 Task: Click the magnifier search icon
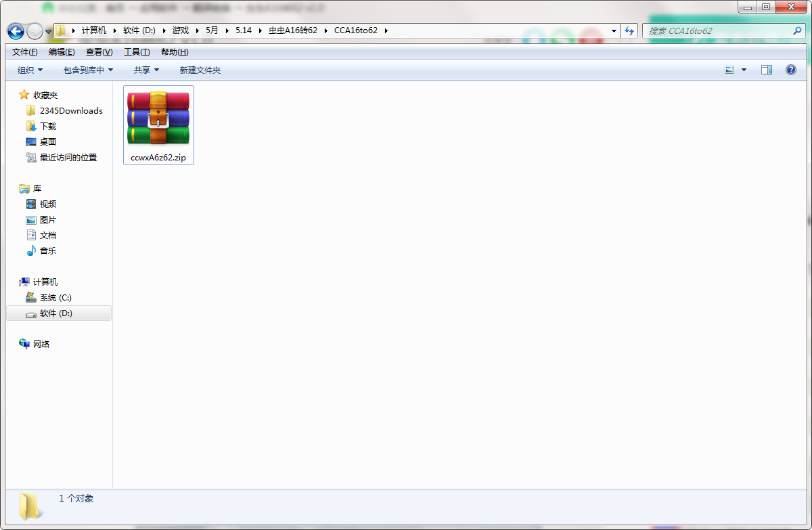797,30
